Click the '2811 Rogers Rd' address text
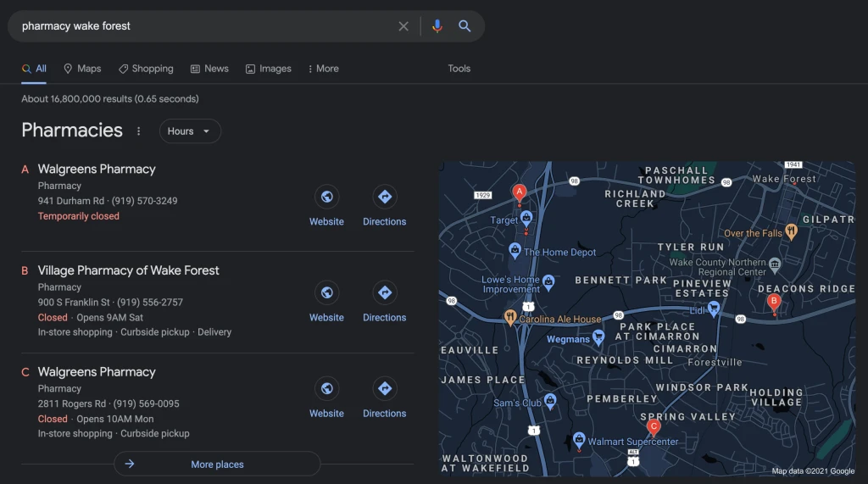Image resolution: width=868 pixels, height=484 pixels. click(72, 403)
